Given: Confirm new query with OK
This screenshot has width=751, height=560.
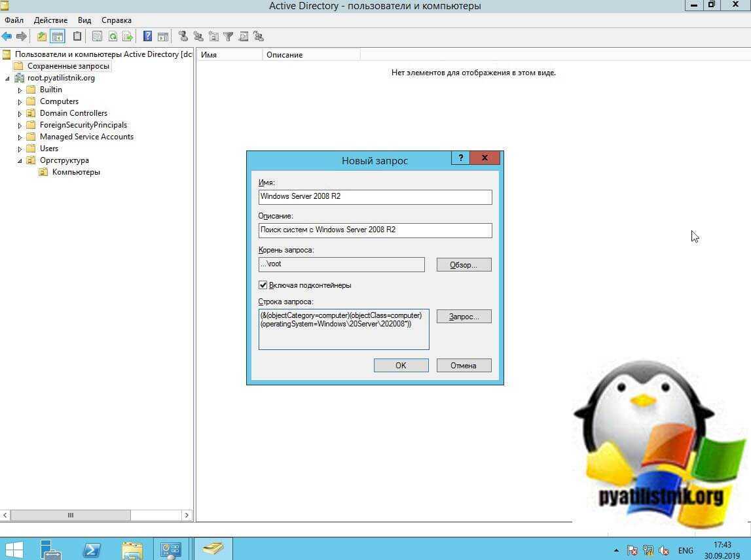Looking at the screenshot, I should [x=401, y=365].
